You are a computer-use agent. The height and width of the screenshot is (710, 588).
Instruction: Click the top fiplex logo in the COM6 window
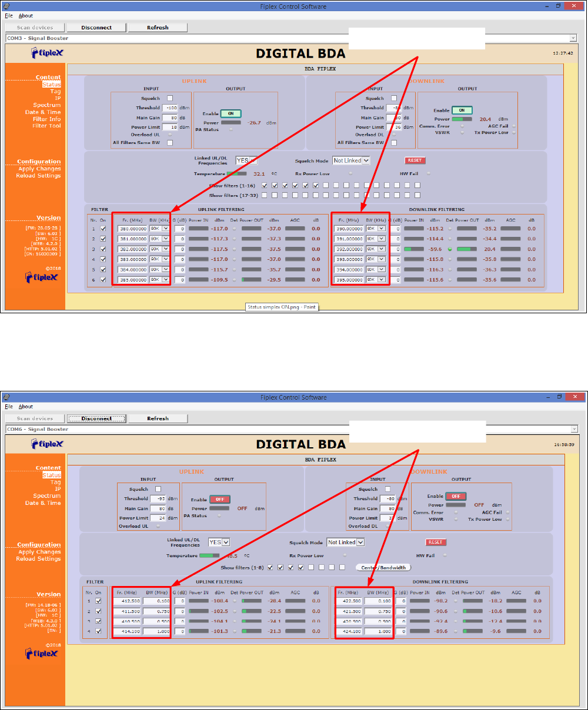point(47,444)
